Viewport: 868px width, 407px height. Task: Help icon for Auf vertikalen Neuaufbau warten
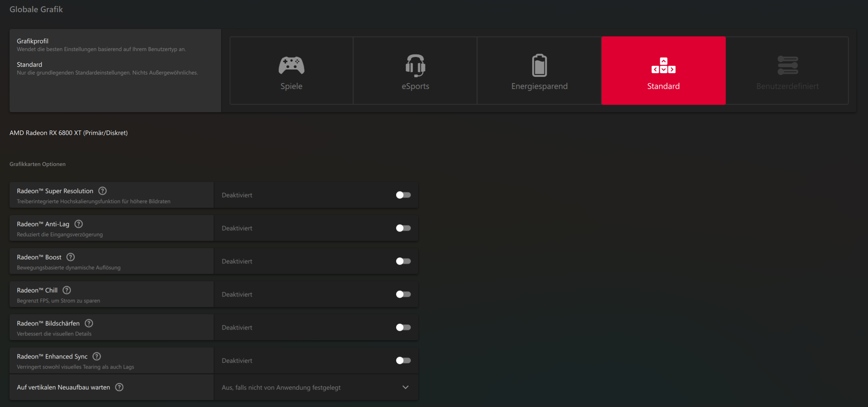coord(119,387)
